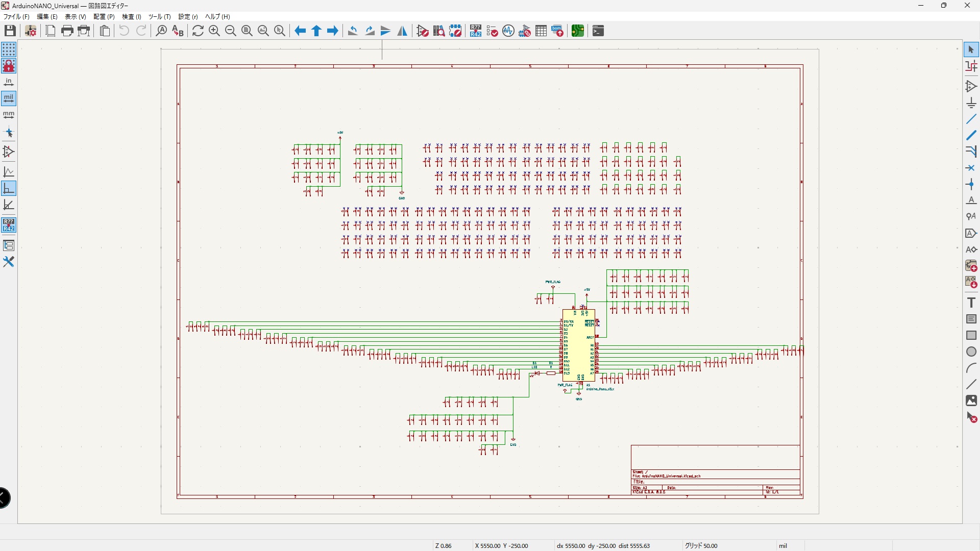This screenshot has height=551, width=980.
Task: Open the simulator waveform icon
Action: tap(508, 31)
